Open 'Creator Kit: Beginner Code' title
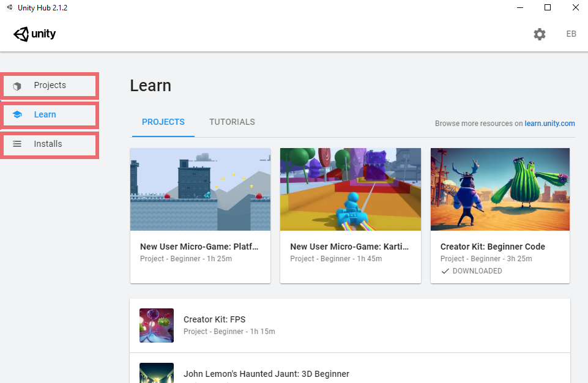588x383 pixels. point(493,247)
